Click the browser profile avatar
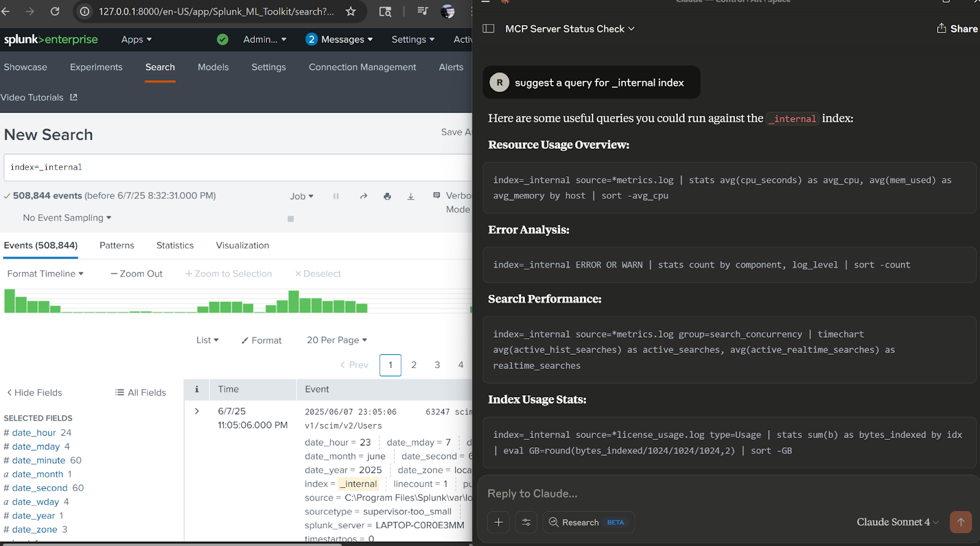 coord(448,11)
